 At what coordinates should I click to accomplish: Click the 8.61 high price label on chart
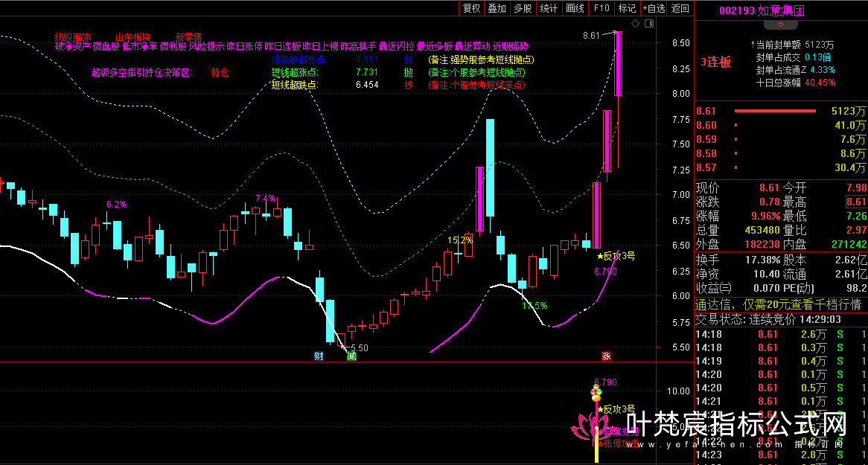point(591,36)
